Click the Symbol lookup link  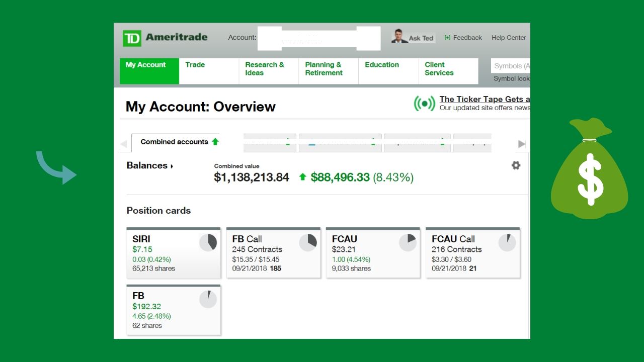512,78
